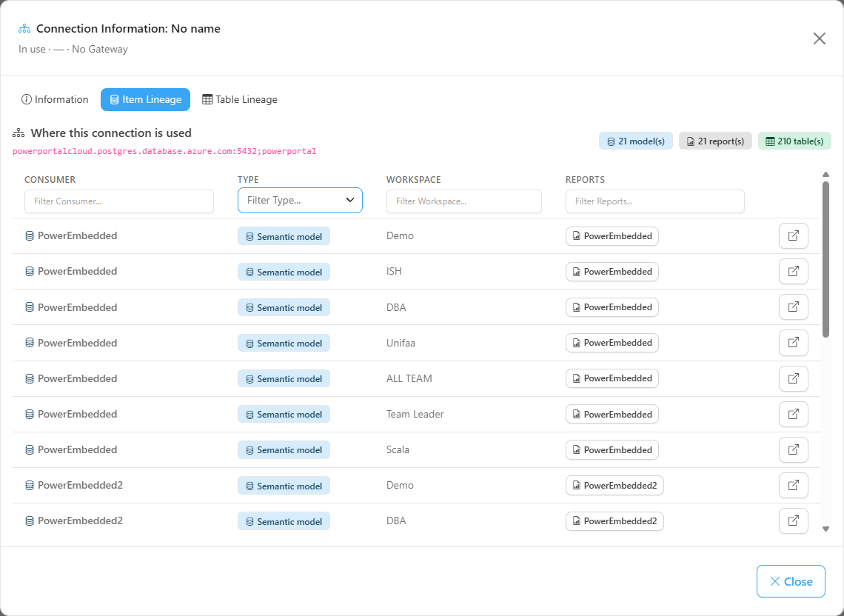Select the Item Lineage tab

145,100
